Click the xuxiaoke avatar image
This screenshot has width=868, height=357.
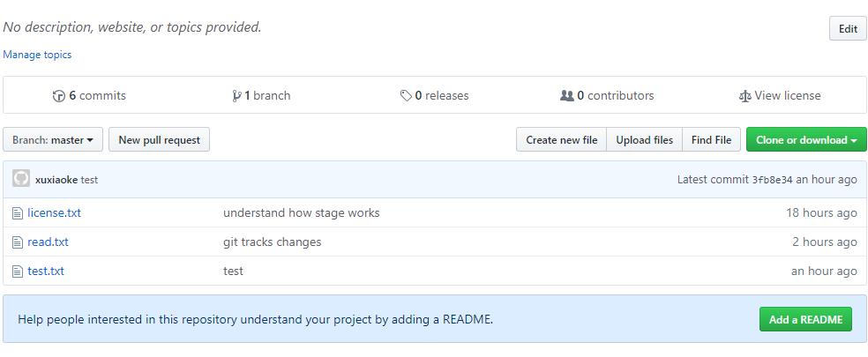21,179
